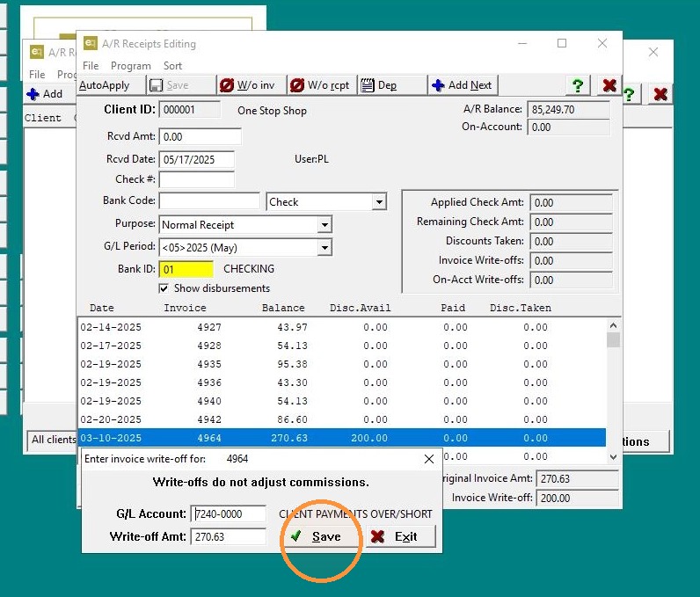Select invoice 4940 row
Viewport: 700px width, 597px height.
click(341, 401)
